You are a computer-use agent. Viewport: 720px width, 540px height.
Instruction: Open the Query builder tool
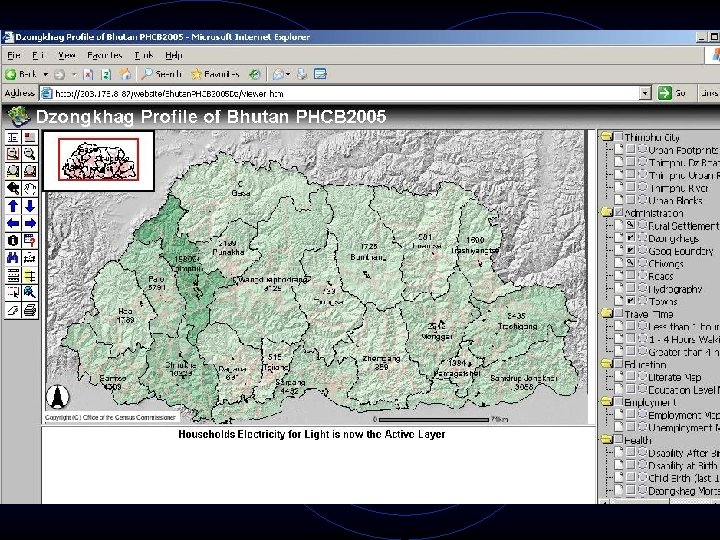(30, 241)
